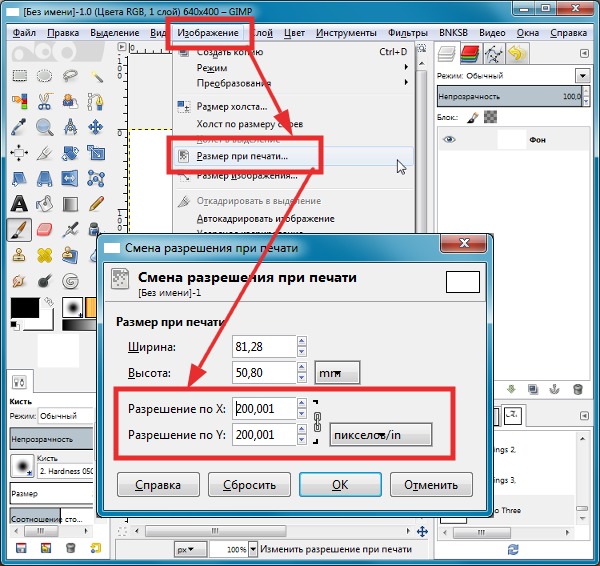Activate the Move tool

tap(96, 127)
